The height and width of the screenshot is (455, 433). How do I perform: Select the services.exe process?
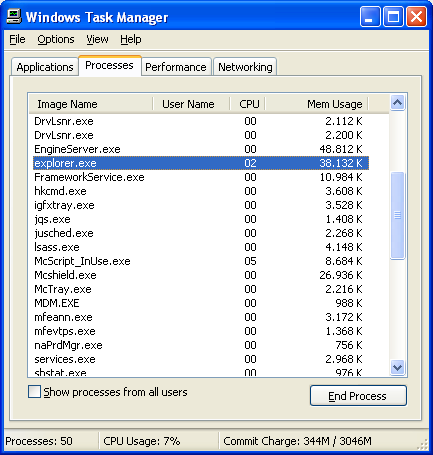pos(201,359)
